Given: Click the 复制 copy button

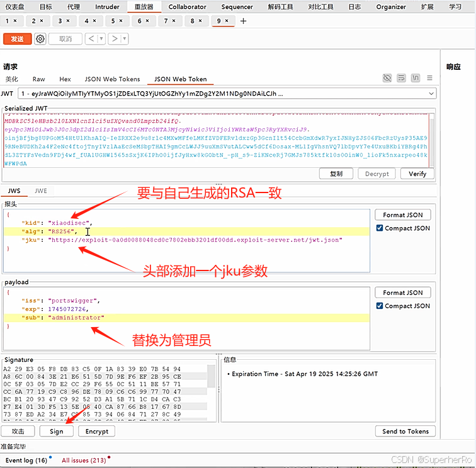Looking at the screenshot, I should (336, 174).
